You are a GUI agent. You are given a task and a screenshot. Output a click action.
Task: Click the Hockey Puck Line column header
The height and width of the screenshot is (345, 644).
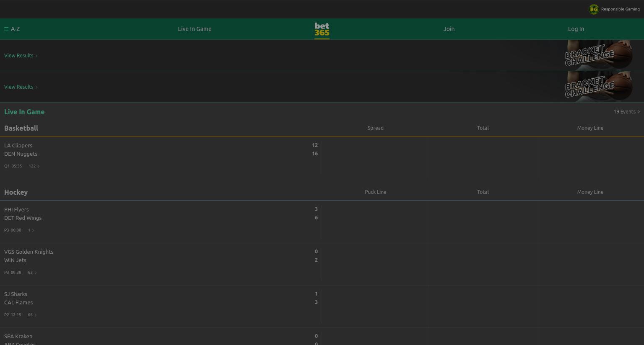(x=376, y=192)
